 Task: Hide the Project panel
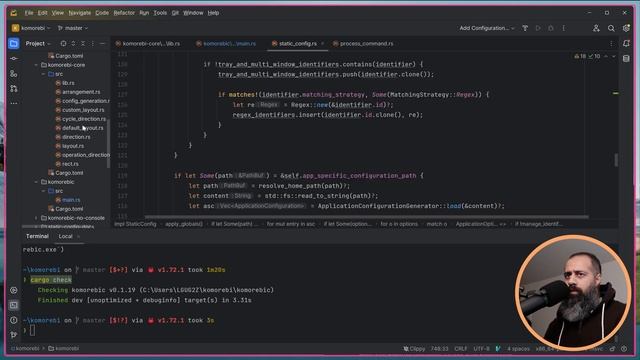tap(102, 43)
